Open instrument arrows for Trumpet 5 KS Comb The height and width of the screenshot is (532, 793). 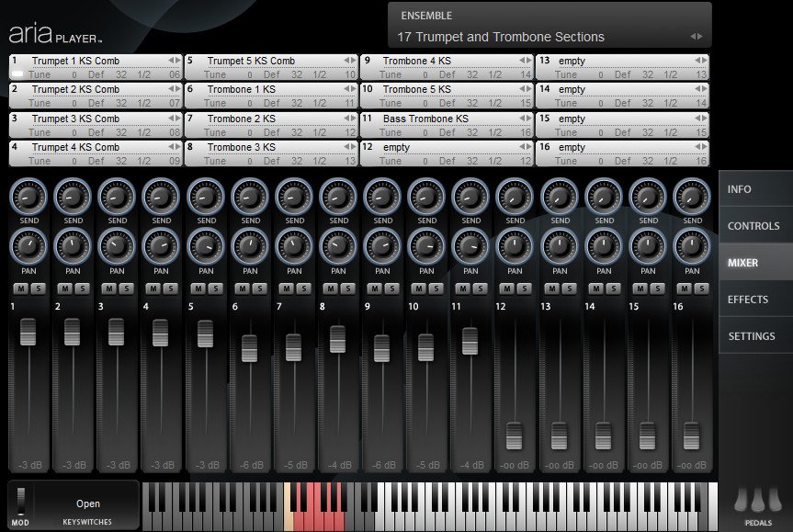tap(349, 60)
